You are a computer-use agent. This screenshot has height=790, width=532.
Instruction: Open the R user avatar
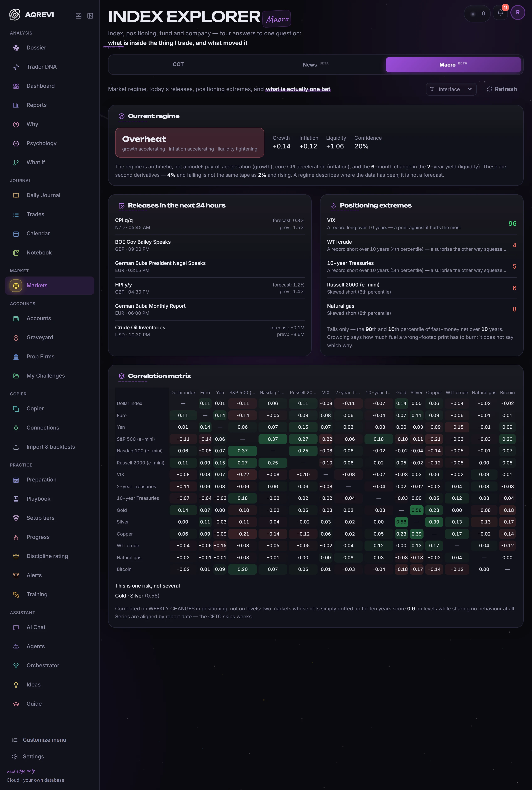tap(518, 12)
